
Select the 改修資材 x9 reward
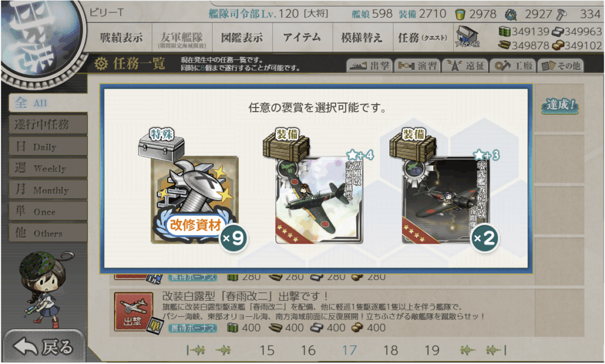coord(195,200)
